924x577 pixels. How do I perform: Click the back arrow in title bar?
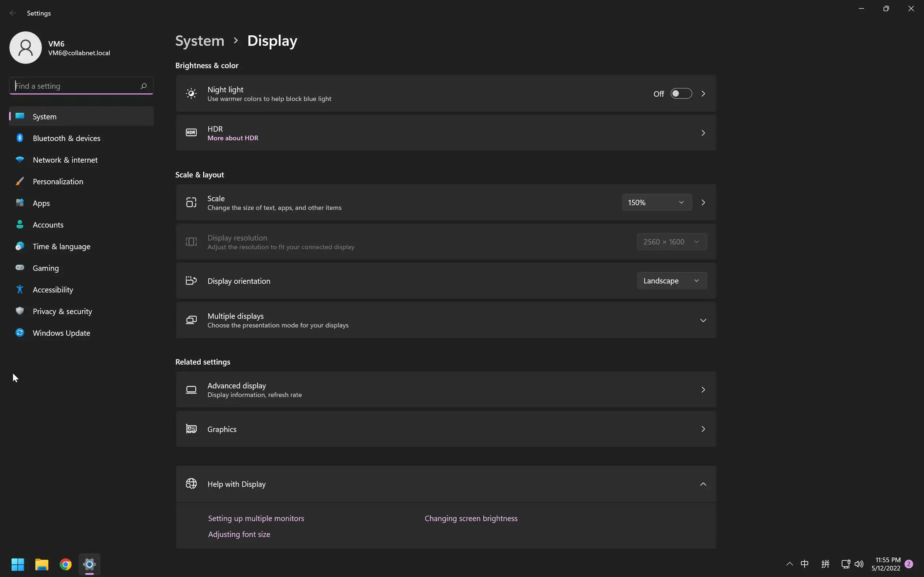[13, 13]
